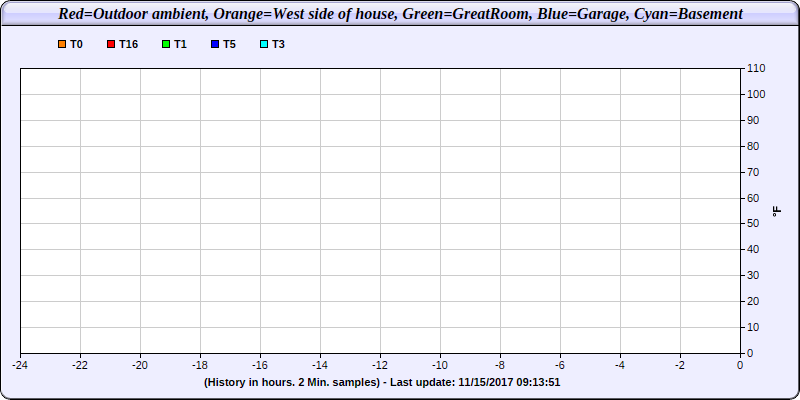The width and height of the screenshot is (800, 400).
Task: Click the -4 hour x-axis label
Action: 620,365
